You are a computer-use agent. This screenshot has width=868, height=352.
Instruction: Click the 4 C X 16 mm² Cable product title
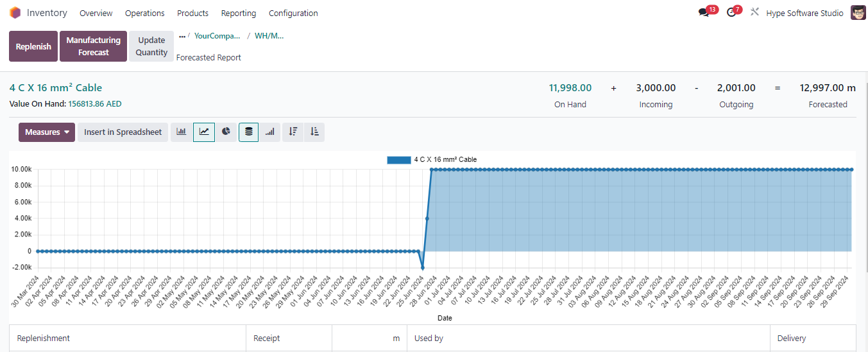click(x=56, y=87)
